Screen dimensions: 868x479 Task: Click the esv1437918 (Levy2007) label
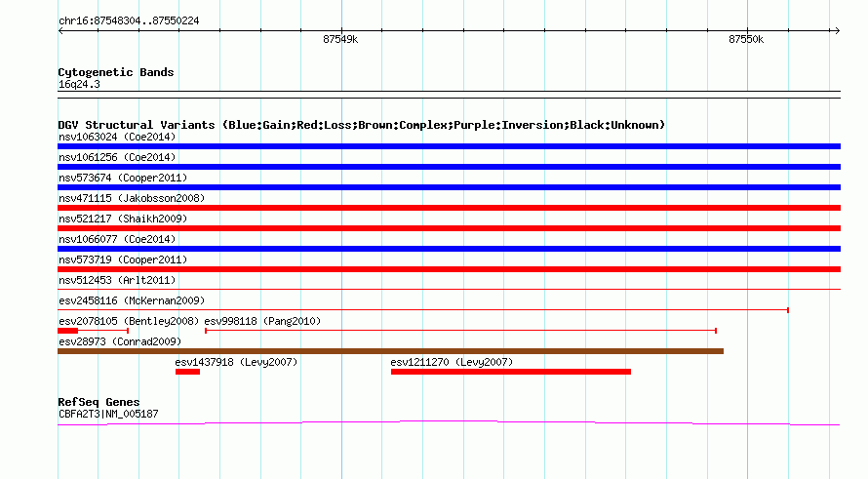(x=236, y=362)
